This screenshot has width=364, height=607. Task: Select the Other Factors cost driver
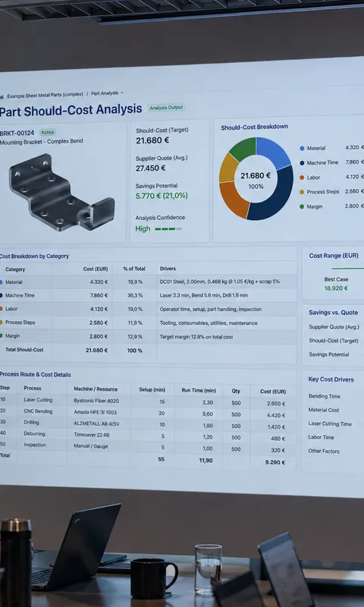(x=323, y=451)
